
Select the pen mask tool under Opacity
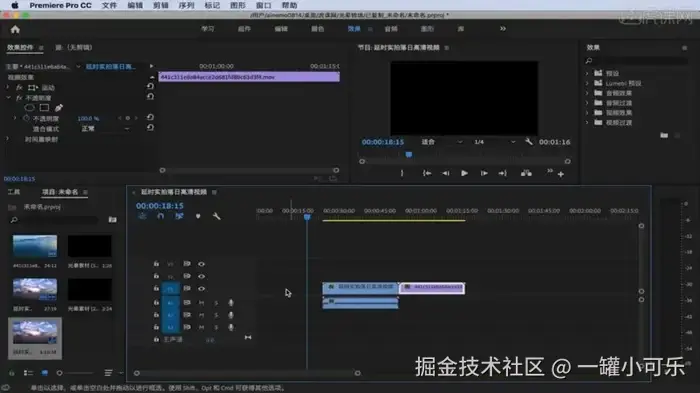59,108
